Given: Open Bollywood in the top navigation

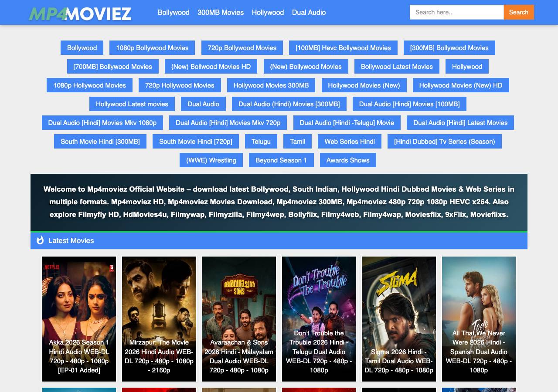Looking at the screenshot, I should pyautogui.click(x=174, y=12).
